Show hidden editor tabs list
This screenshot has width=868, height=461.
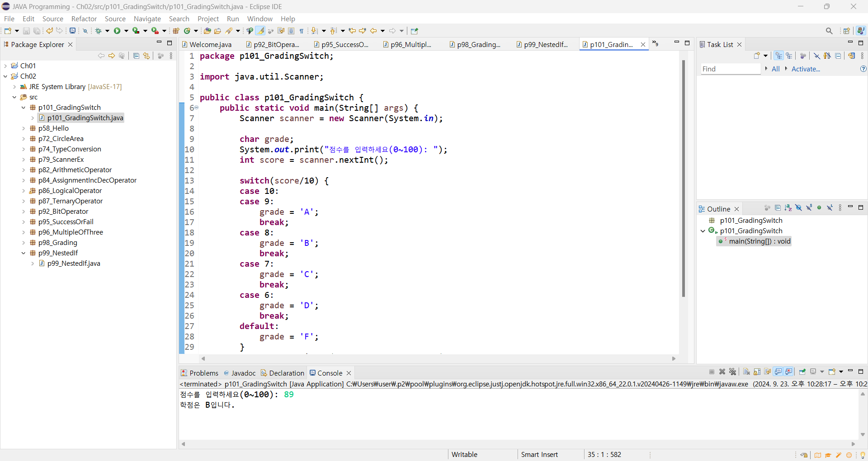point(655,43)
